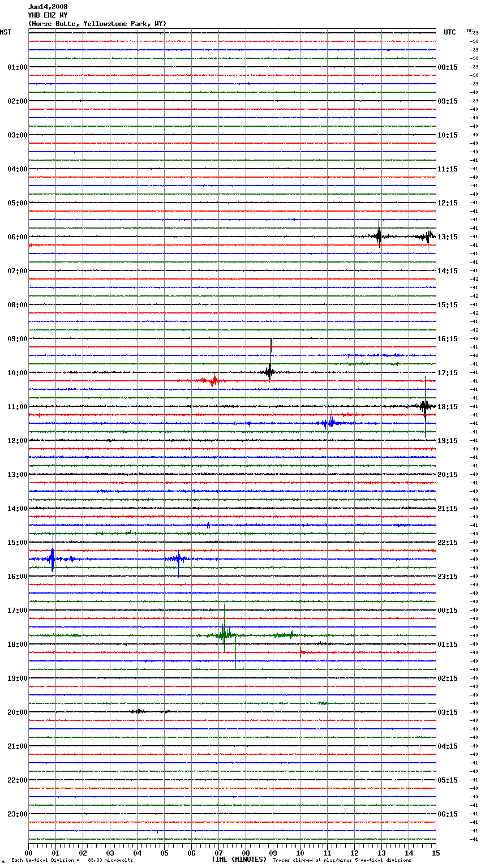Click minute tick label 07 on bottom axis
The image size is (481, 868).
218,853
